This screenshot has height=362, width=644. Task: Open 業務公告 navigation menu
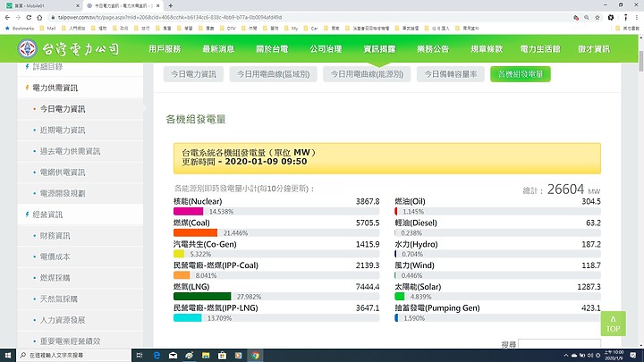[433, 49]
